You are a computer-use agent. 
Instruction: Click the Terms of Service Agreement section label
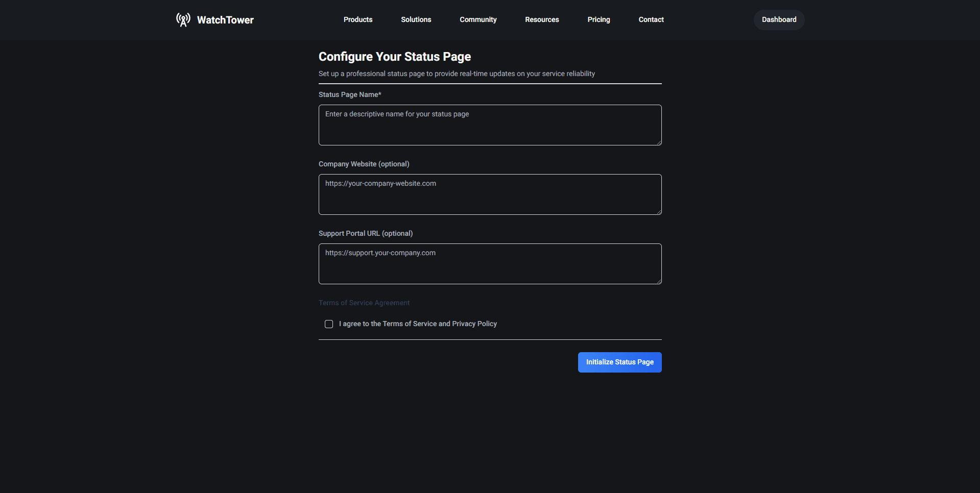(364, 303)
